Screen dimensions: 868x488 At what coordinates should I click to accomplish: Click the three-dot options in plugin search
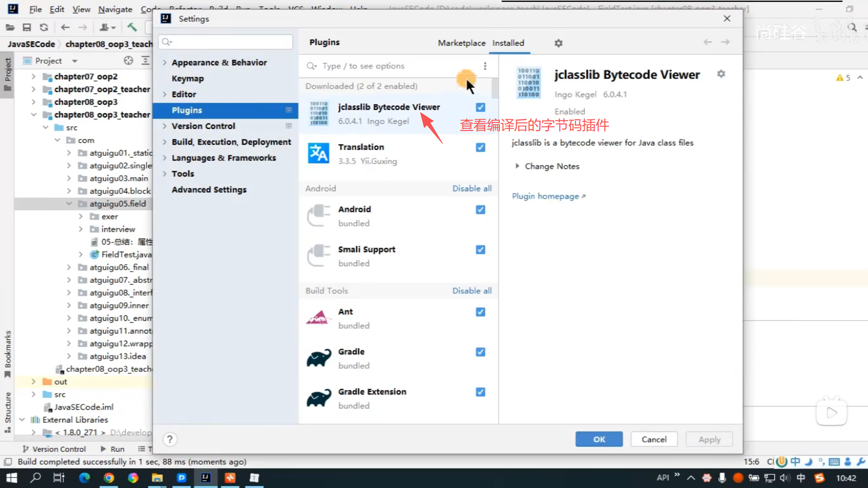click(485, 66)
